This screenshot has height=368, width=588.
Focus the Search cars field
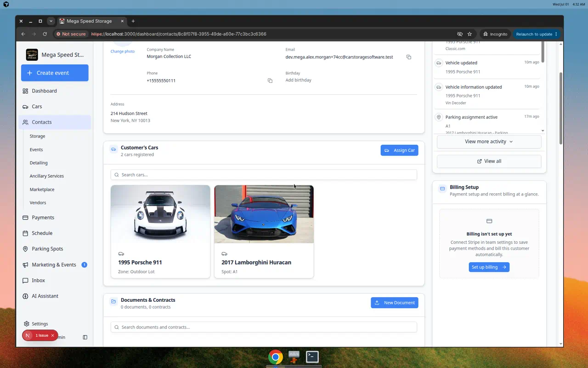coord(264,175)
